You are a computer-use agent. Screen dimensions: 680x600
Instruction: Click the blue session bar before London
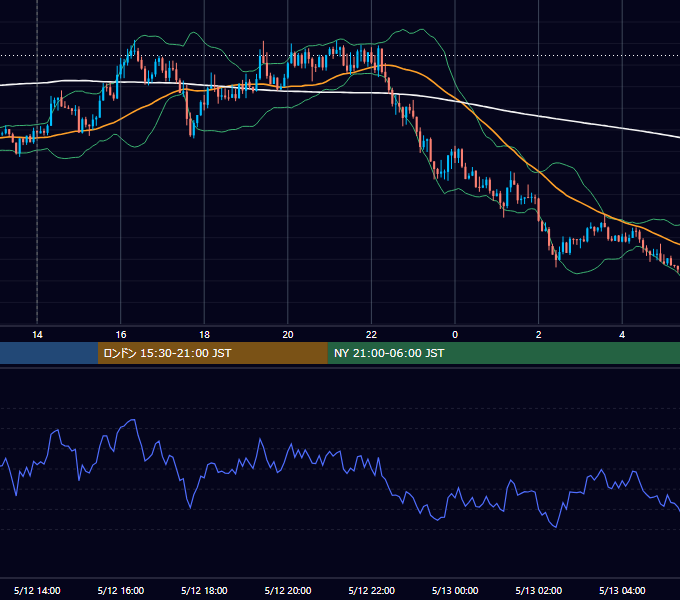(49, 353)
